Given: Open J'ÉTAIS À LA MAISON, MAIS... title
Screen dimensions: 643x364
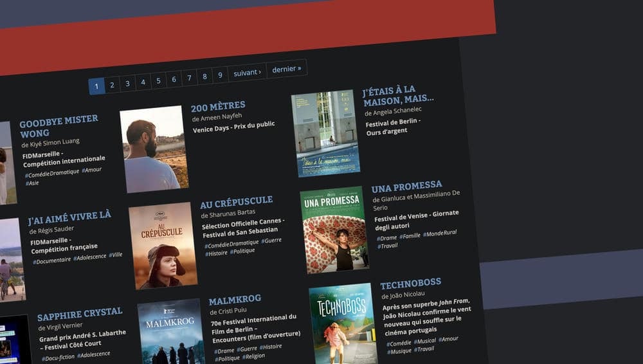Looking at the screenshot, I should [398, 96].
